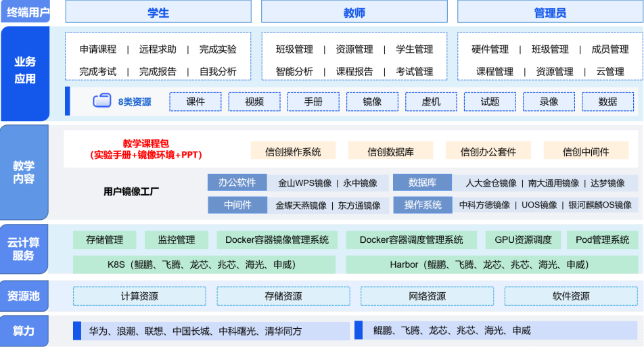Screen dimensions: 644x347
Task: Click 智能分析 text
Action: click(294, 72)
